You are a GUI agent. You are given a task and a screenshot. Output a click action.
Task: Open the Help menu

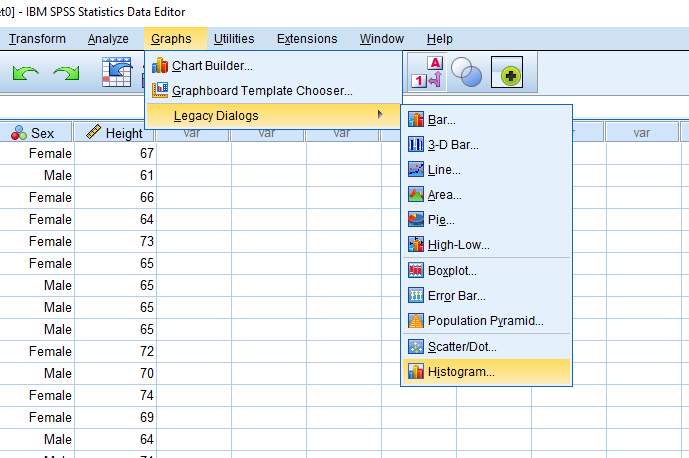(x=439, y=39)
